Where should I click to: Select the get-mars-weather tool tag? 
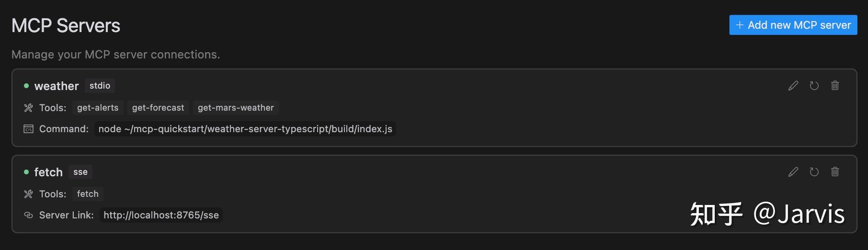coord(236,108)
